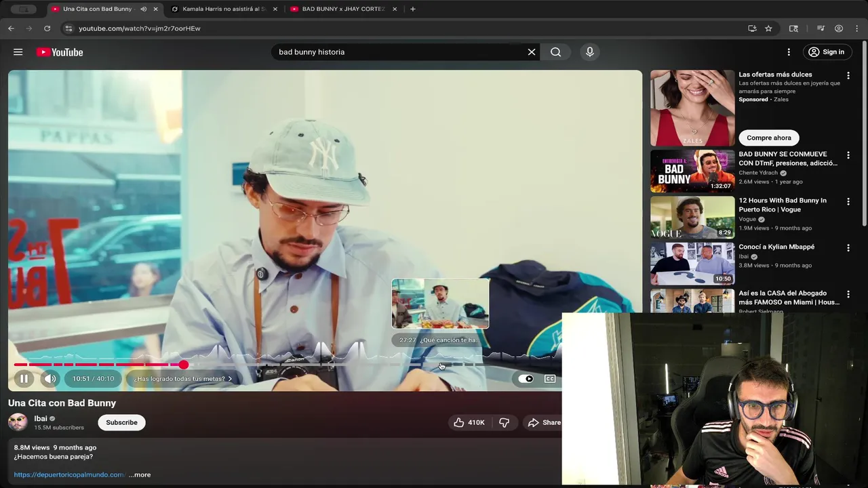
Task: Dislike the video
Action: tap(504, 422)
